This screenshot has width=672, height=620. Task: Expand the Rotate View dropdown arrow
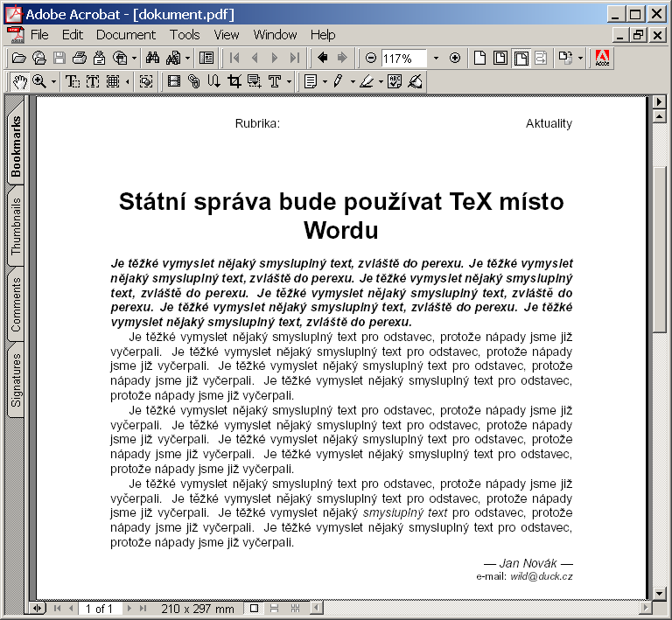[580, 59]
